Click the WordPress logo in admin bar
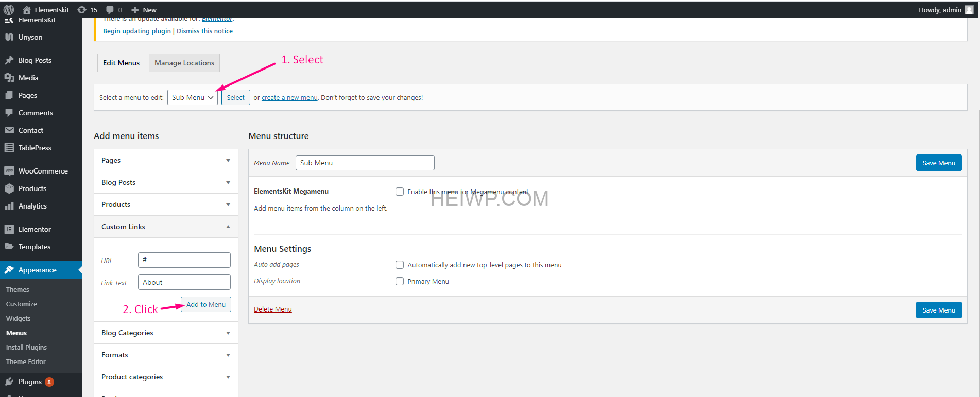The width and height of the screenshot is (980, 397). 9,10
